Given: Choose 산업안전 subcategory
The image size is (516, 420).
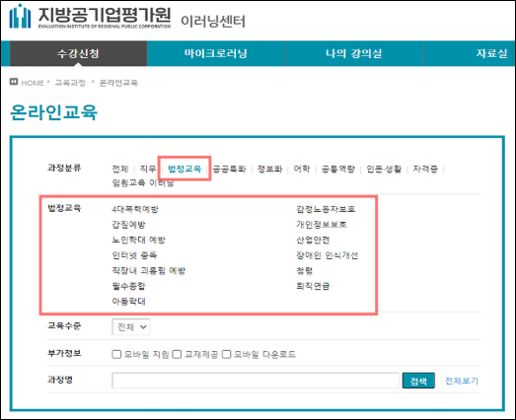Looking at the screenshot, I should coord(313,240).
